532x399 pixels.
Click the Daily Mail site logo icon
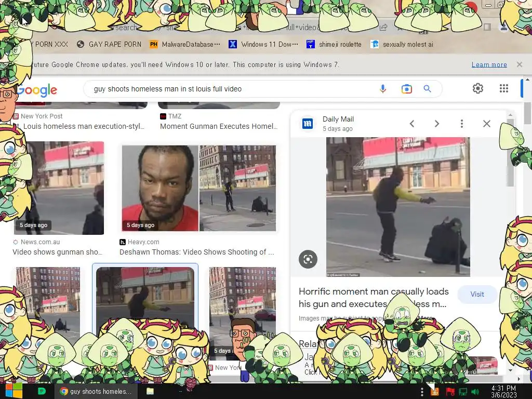(308, 124)
